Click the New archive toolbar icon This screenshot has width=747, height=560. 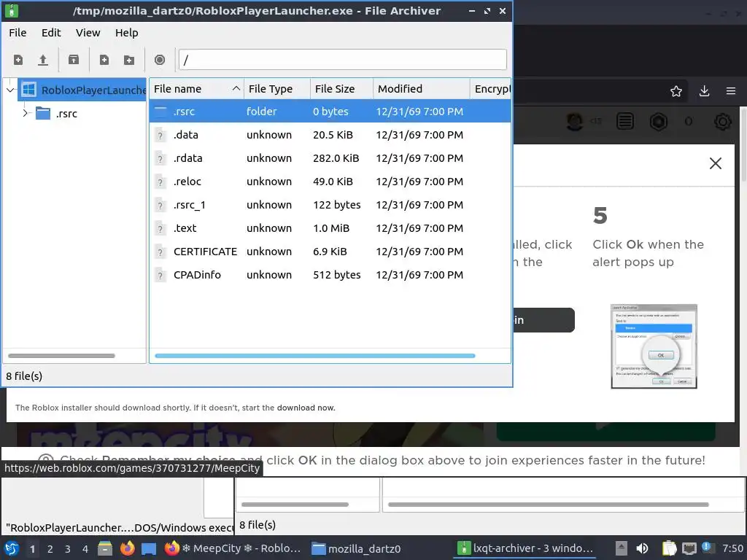click(18, 60)
